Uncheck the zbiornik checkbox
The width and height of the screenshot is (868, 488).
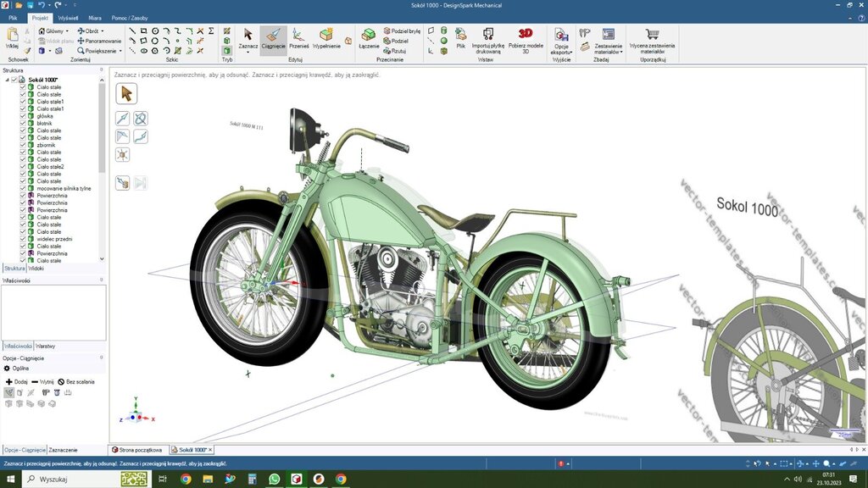(x=23, y=145)
